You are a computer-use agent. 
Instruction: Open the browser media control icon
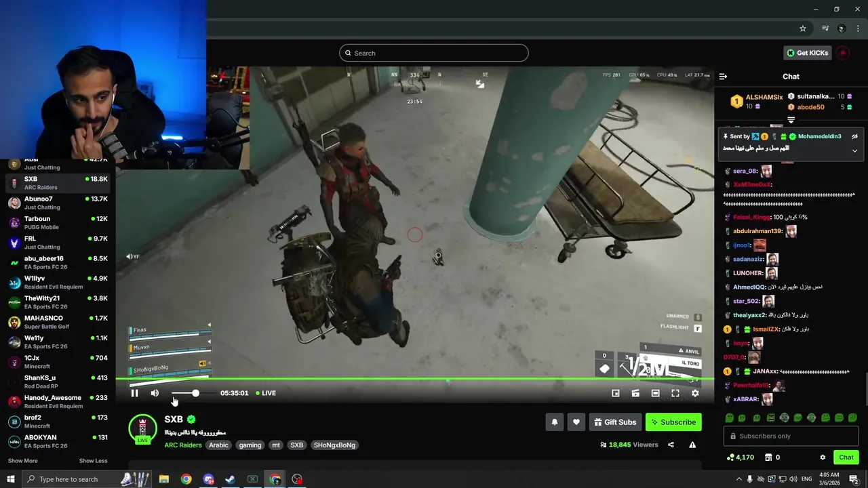[825, 28]
